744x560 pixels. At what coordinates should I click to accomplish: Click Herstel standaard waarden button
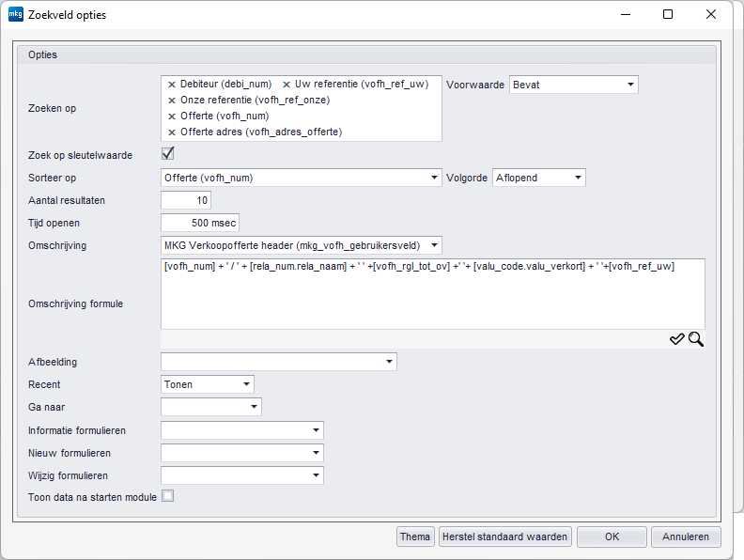coord(504,537)
